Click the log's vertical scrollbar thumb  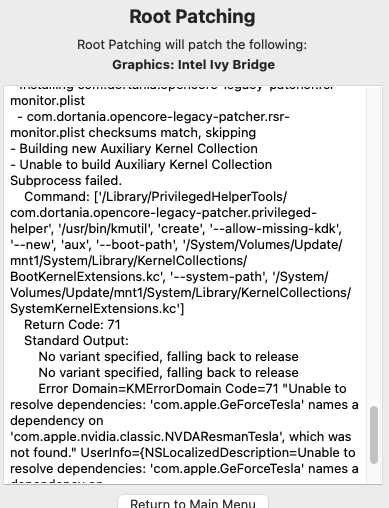tap(374, 435)
